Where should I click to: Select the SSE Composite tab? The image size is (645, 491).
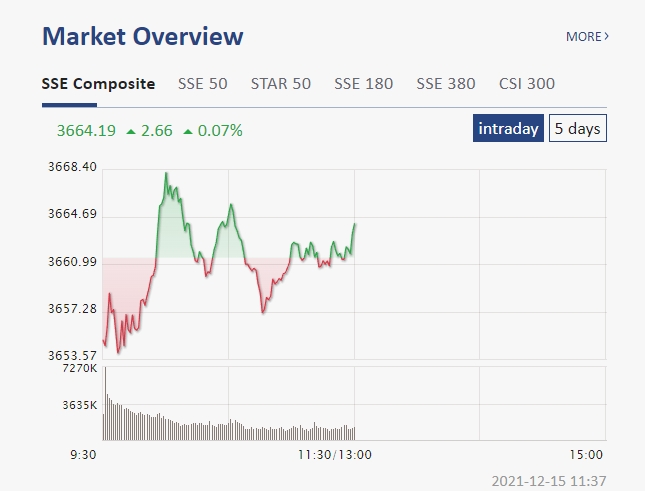(98, 84)
